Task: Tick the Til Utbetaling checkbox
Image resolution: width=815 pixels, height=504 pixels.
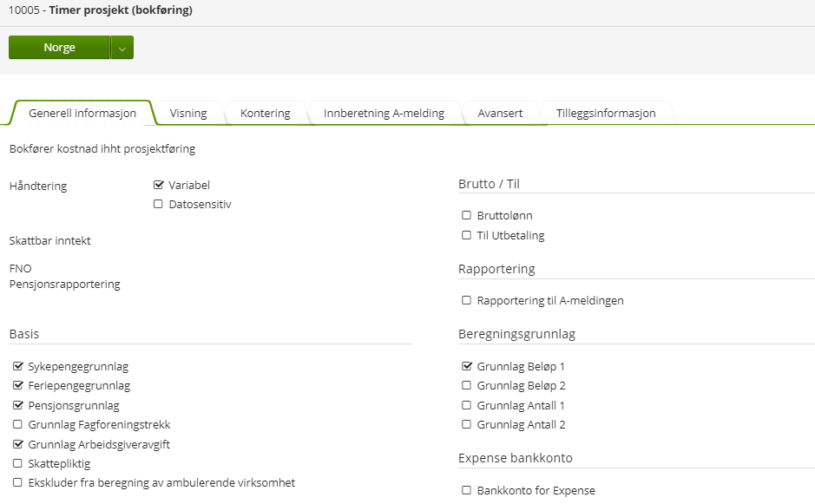Action: pyautogui.click(x=467, y=235)
